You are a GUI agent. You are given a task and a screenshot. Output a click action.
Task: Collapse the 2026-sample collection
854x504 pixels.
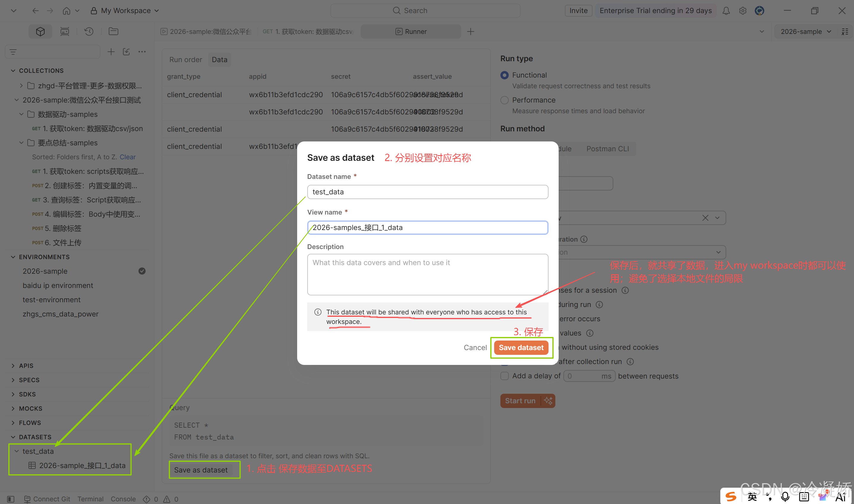coord(17,100)
